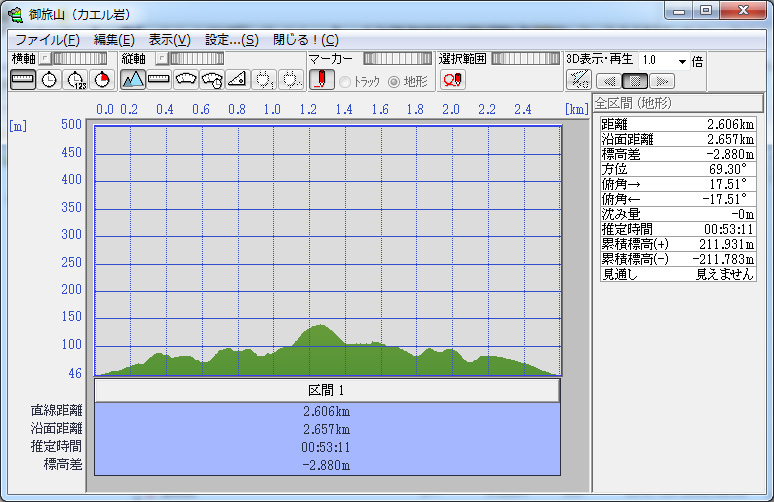Image resolution: width=774 pixels, height=502 pixels.
Task: Click the 500 elevation axis label
Action: (71, 124)
